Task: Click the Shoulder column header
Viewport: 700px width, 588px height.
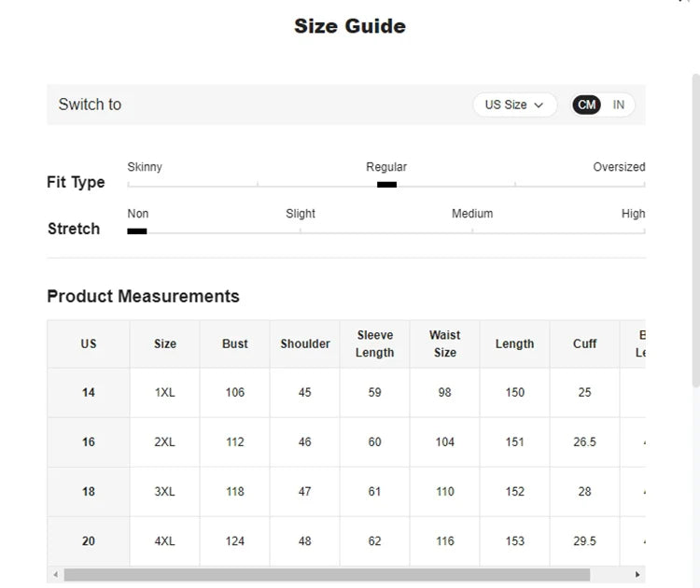Action: point(305,343)
